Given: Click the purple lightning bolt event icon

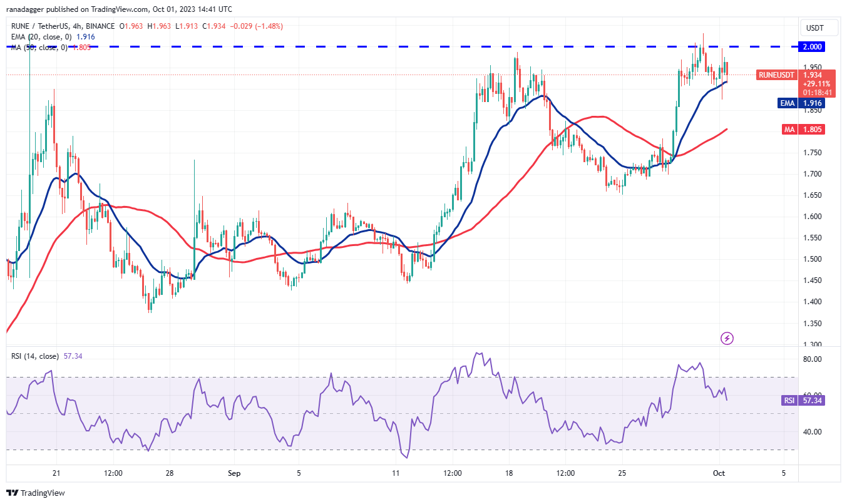Looking at the screenshot, I should 727,338.
